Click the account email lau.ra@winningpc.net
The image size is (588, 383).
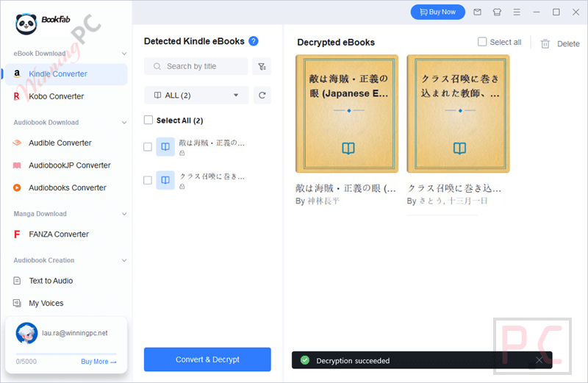coord(75,333)
